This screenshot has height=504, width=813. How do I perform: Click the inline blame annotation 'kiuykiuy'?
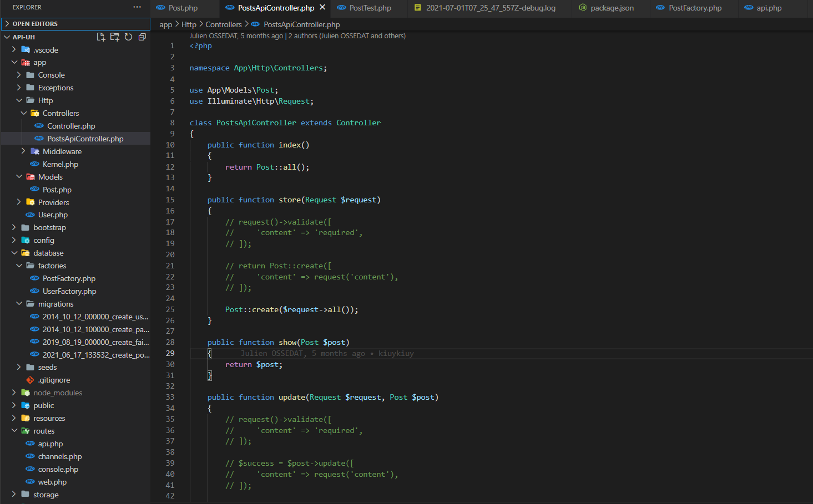pyautogui.click(x=396, y=353)
